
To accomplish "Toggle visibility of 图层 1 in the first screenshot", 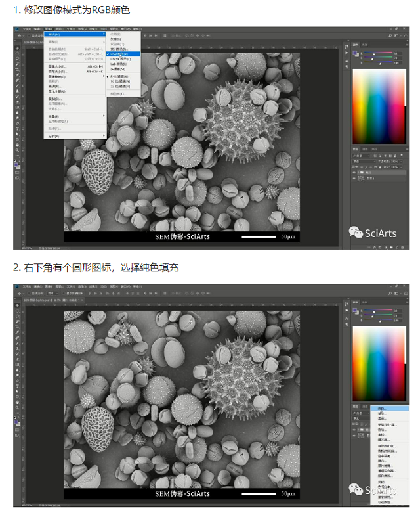I will (x=355, y=178).
